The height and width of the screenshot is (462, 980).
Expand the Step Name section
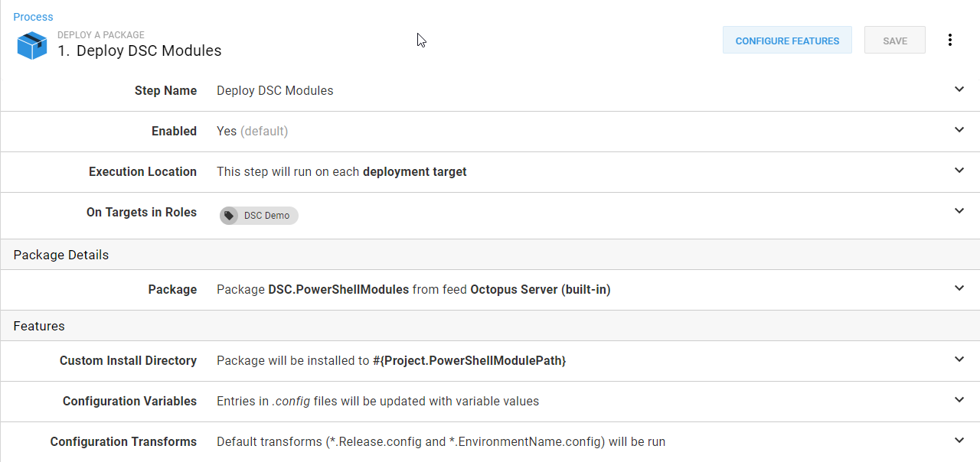pos(959,89)
